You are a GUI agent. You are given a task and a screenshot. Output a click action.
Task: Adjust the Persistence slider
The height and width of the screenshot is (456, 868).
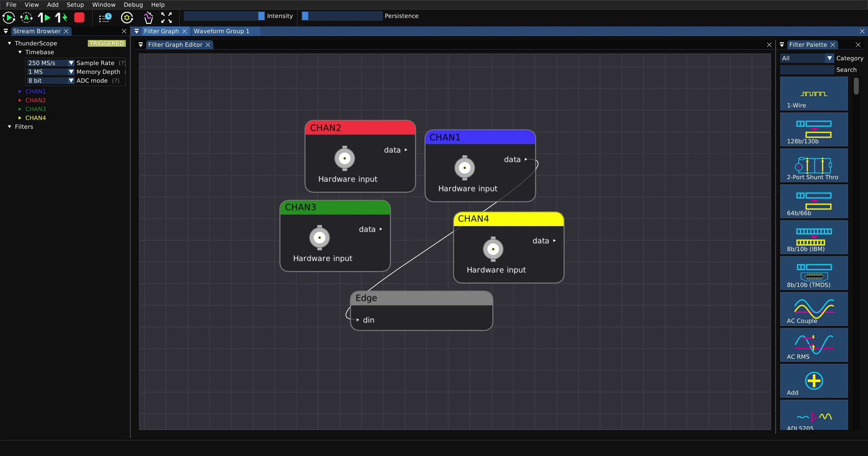click(342, 16)
